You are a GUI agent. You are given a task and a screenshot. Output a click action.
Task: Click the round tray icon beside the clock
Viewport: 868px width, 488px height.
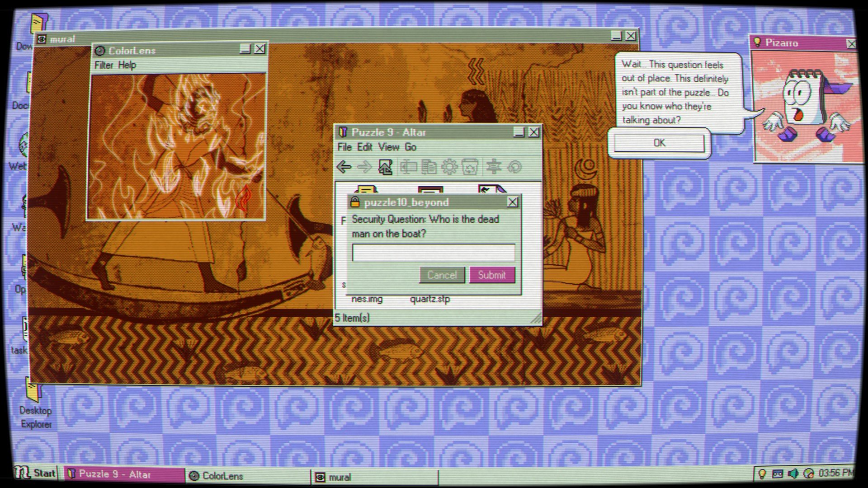[809, 474]
